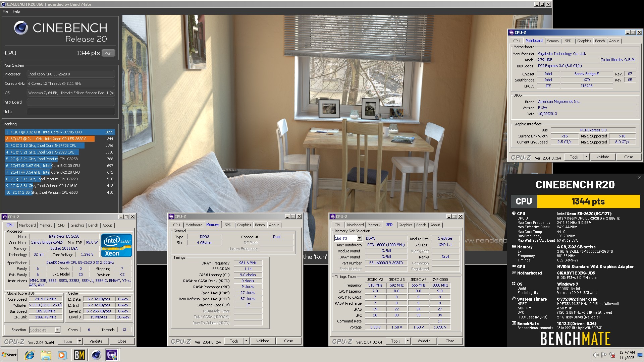The width and height of the screenshot is (644, 362).
Task: Select SPD tab in bottom-left CPU-Z CPU window
Action: click(61, 225)
